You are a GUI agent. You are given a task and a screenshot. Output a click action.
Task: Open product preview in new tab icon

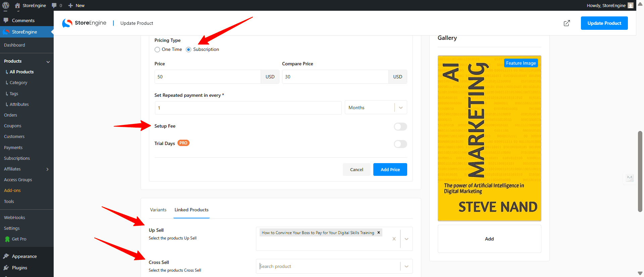567,23
